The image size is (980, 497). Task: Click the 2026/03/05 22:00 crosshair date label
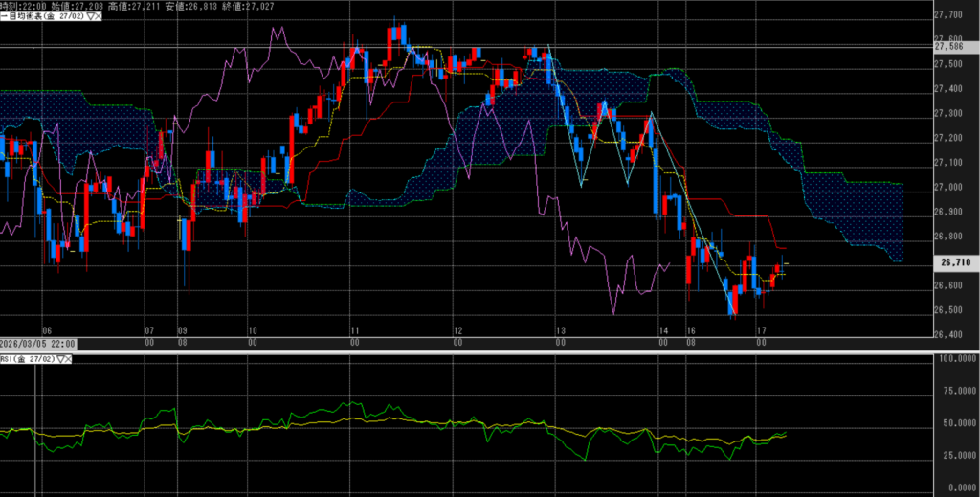click(x=38, y=343)
